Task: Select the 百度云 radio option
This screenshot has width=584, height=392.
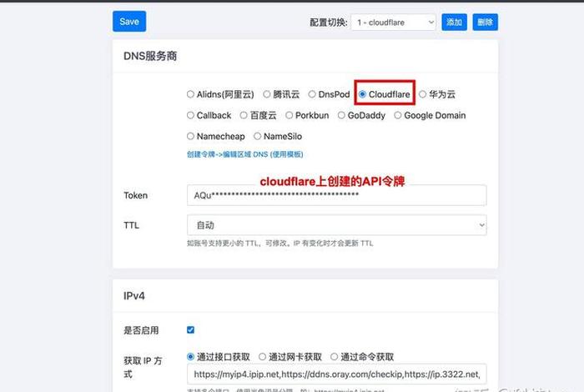Action: [244, 115]
